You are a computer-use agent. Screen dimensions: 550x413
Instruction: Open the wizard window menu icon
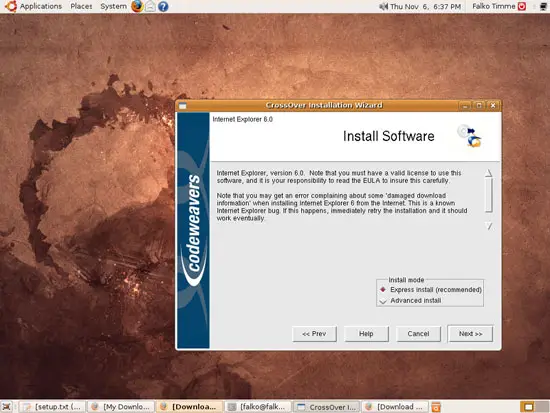[182, 106]
